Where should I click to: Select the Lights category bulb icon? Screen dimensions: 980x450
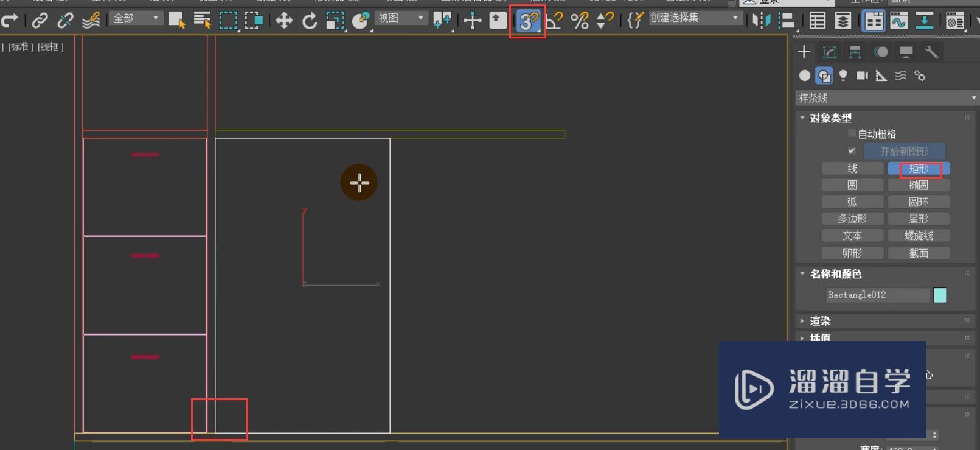pos(843,76)
